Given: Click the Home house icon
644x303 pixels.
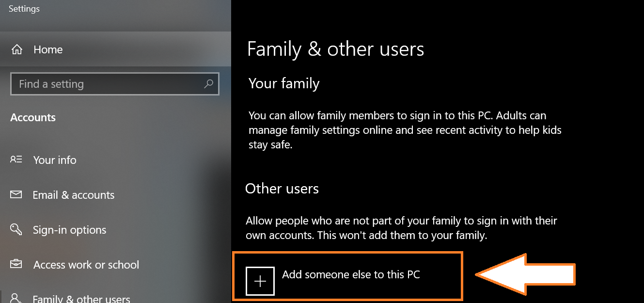Looking at the screenshot, I should pos(17,49).
